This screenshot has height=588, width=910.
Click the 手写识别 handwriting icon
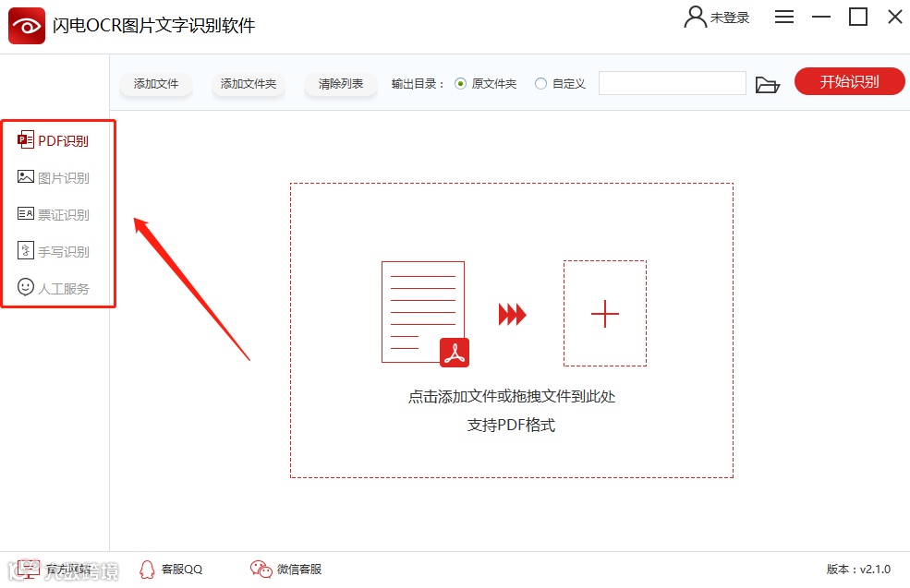point(26,250)
